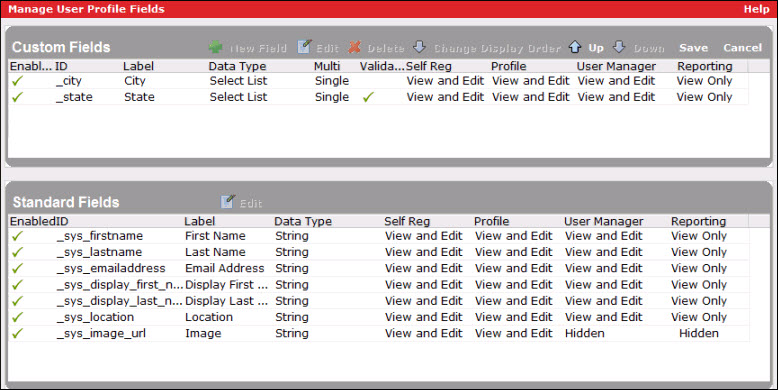Click Standard Fields Self Reg column header

(407, 221)
